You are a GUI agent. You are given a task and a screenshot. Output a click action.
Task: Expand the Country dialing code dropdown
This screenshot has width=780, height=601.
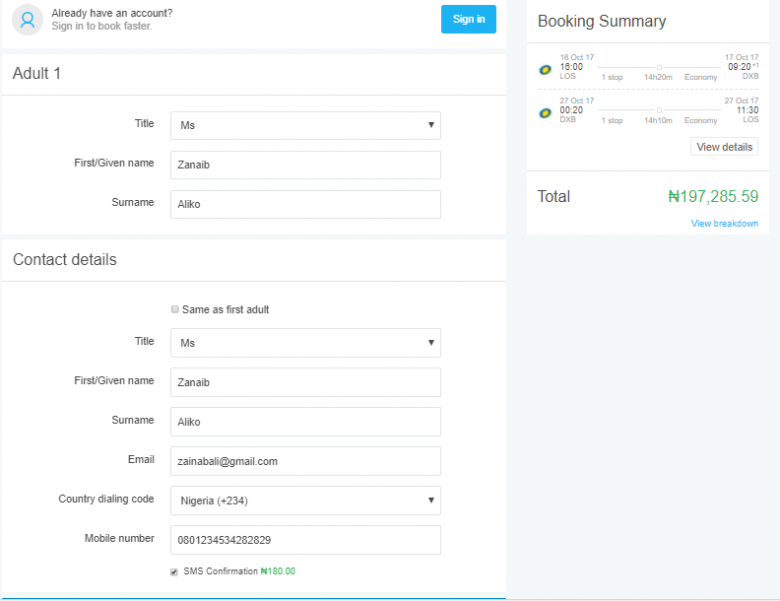pos(305,501)
